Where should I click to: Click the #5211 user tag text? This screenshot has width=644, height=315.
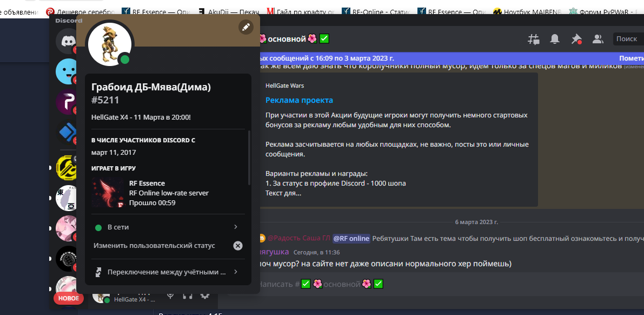tap(105, 100)
